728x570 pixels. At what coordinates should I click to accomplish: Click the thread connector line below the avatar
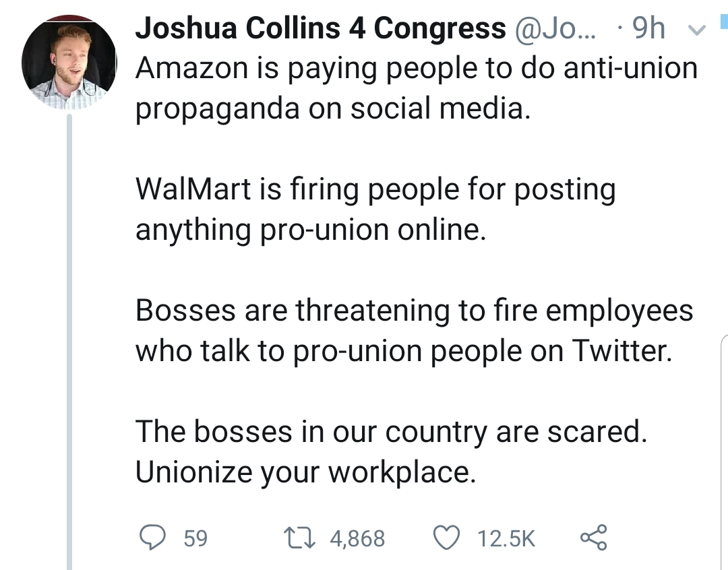pyautogui.click(x=69, y=337)
